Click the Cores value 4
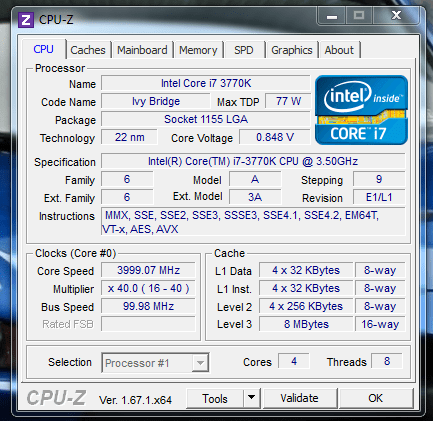Image resolution: width=433 pixels, height=421 pixels. click(x=294, y=361)
